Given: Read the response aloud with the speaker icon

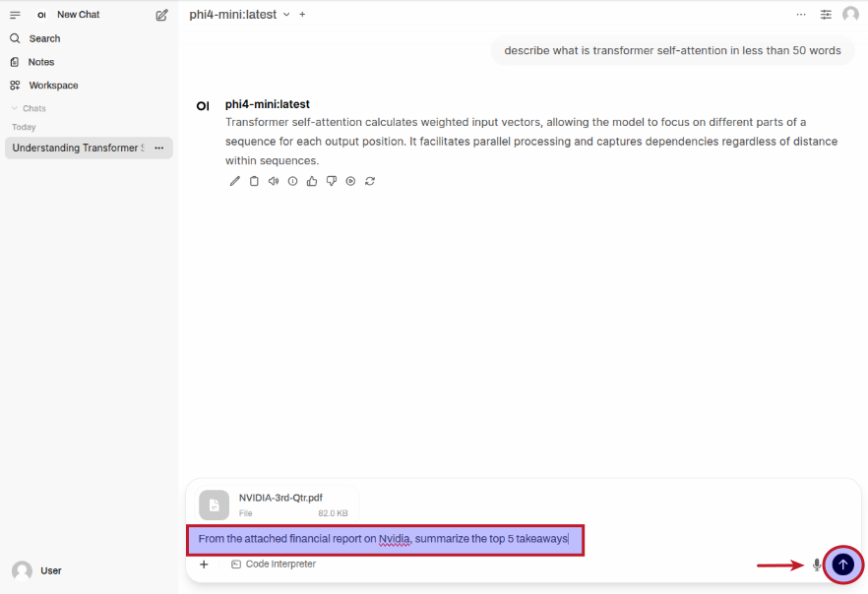Looking at the screenshot, I should point(274,181).
